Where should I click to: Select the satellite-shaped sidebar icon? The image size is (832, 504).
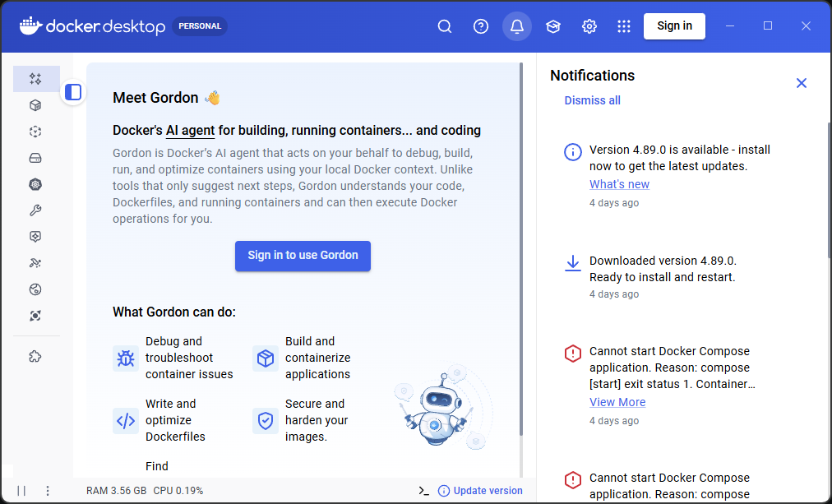(x=35, y=263)
